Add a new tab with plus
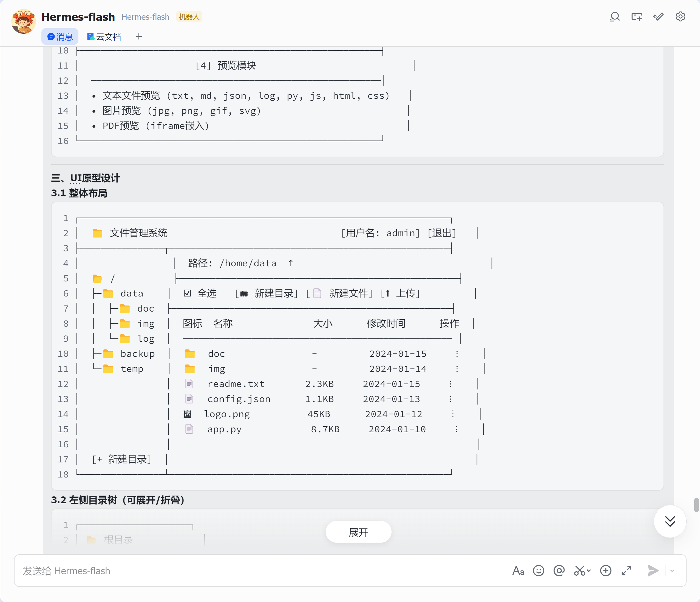Viewport: 700px width, 602px height. tap(139, 36)
